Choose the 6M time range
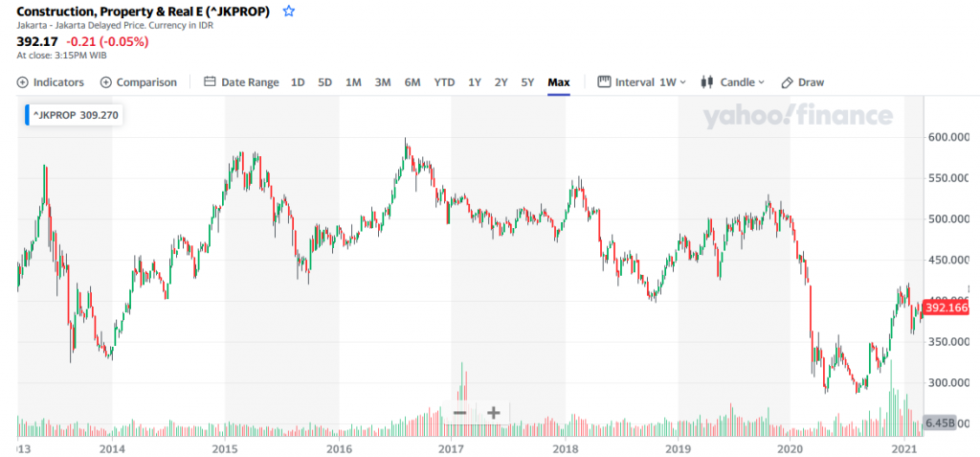The width and height of the screenshot is (980, 457). click(x=412, y=82)
